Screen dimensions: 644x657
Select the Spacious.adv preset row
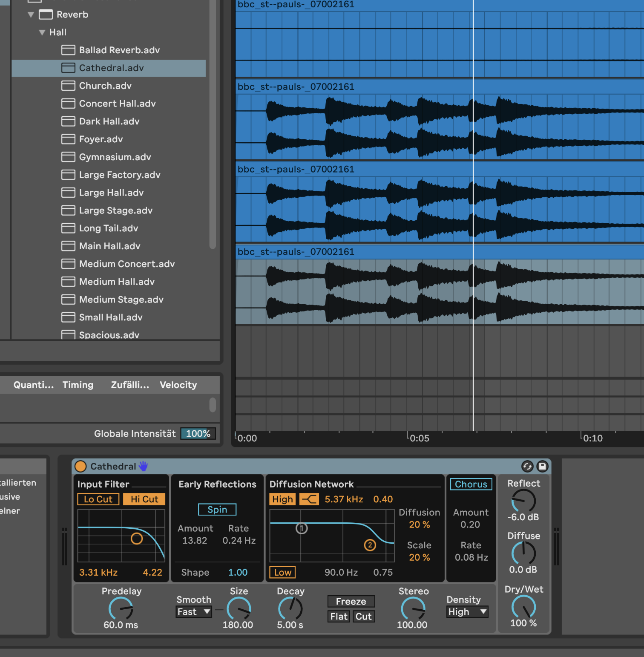[x=109, y=334]
